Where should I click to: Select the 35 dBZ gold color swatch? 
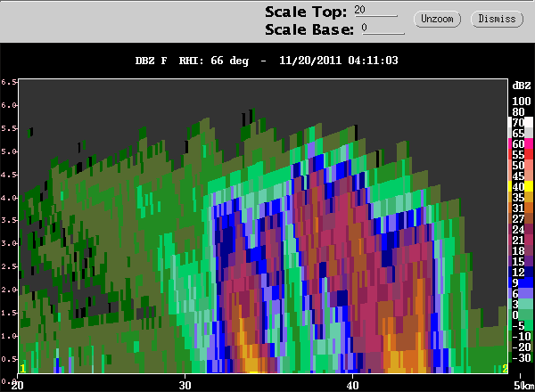[521, 198]
